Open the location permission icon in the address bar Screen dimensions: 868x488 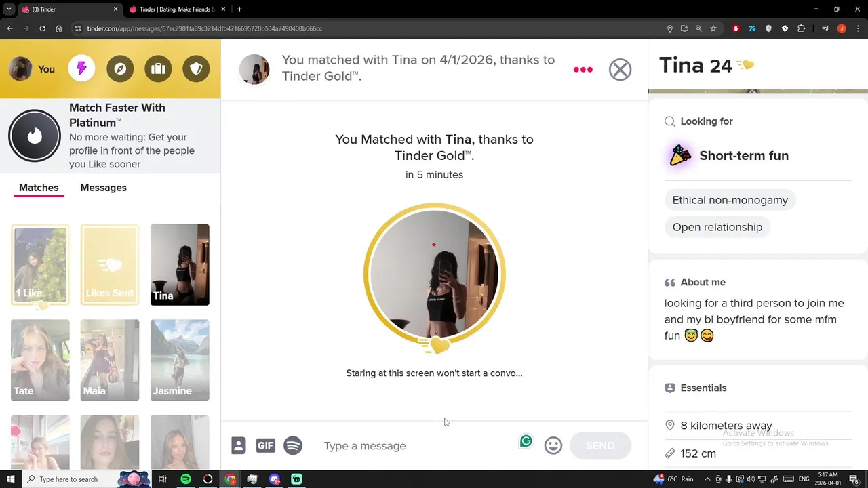[x=670, y=28]
